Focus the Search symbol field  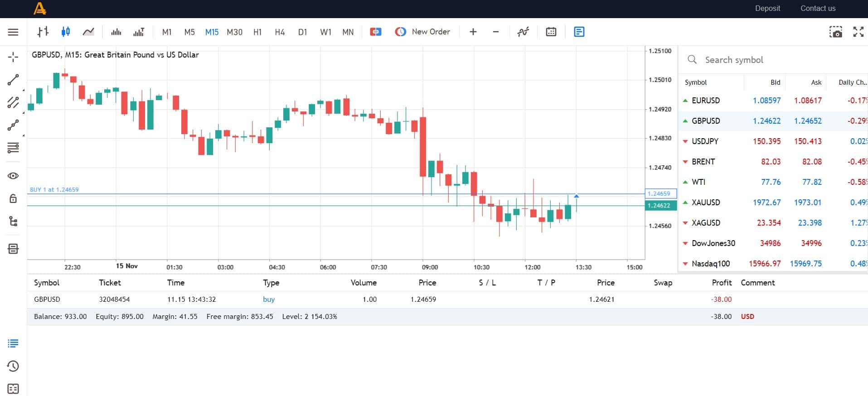(x=773, y=60)
